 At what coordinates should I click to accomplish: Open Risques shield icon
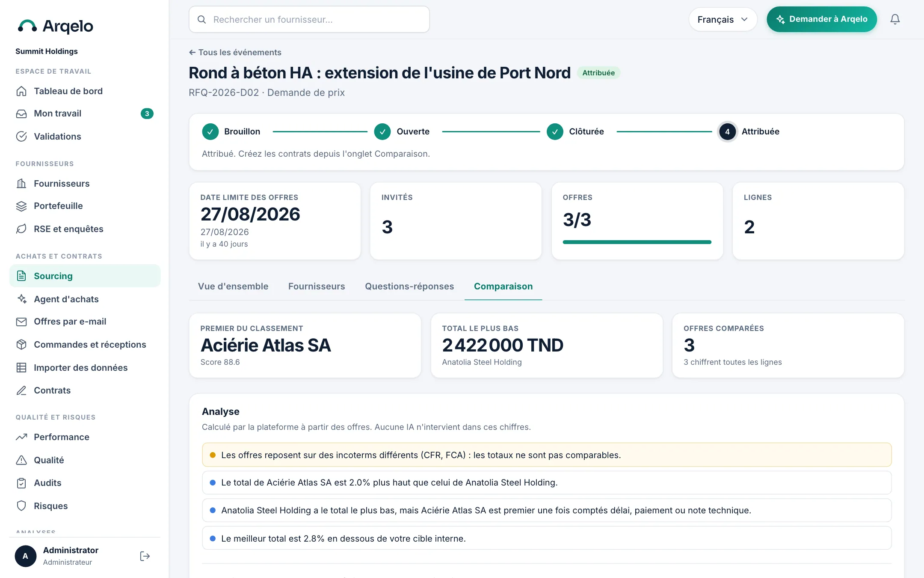21,506
